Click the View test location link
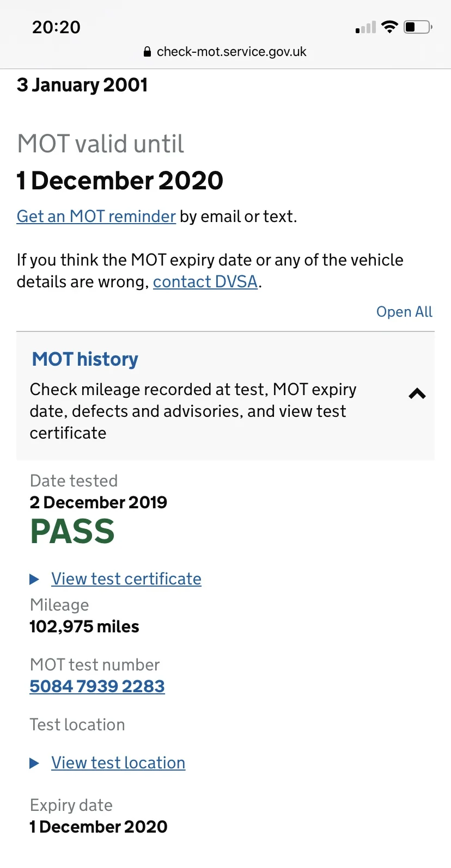Viewport: 451px width, 868px height. pos(118,762)
